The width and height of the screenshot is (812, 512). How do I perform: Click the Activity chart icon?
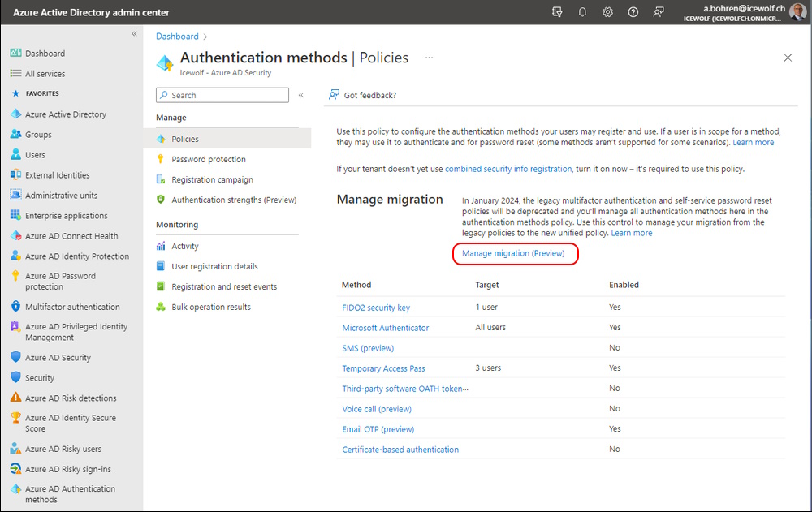tap(161, 246)
